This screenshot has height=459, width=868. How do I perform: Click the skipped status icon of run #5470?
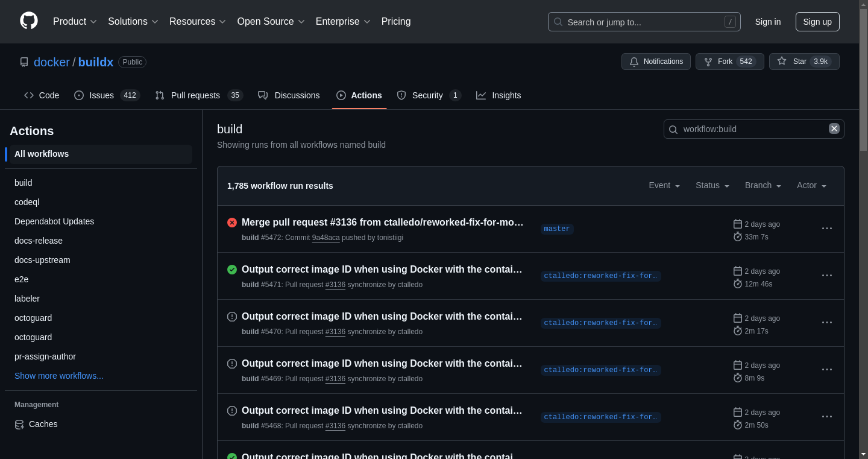pyautogui.click(x=232, y=317)
